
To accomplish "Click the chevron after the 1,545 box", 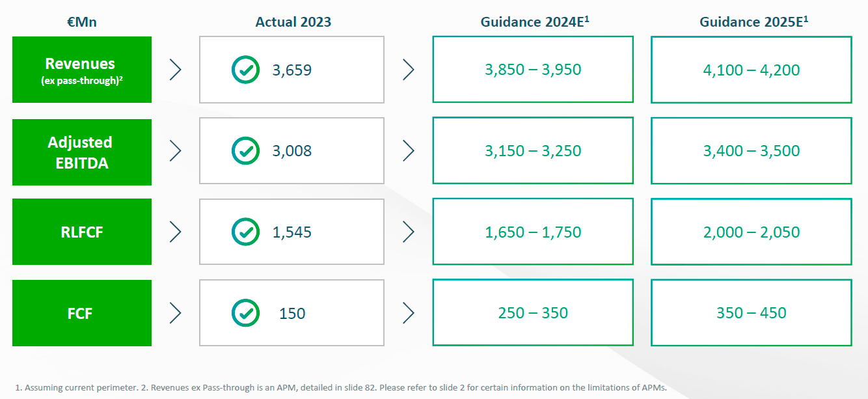I will 408,232.
